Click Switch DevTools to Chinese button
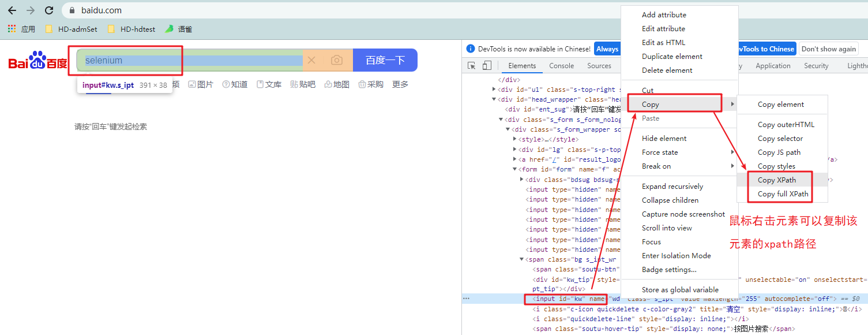Image resolution: width=868 pixels, height=335 pixels. click(766, 49)
